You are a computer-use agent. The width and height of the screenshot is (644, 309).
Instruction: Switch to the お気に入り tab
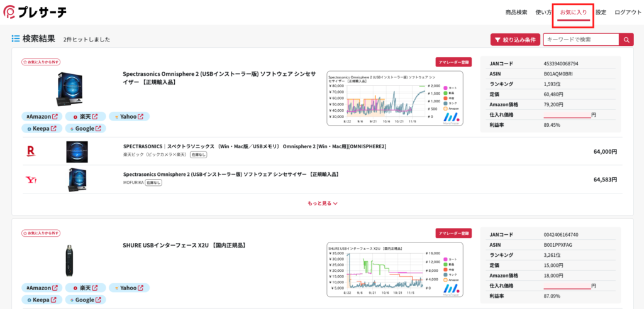tap(573, 13)
